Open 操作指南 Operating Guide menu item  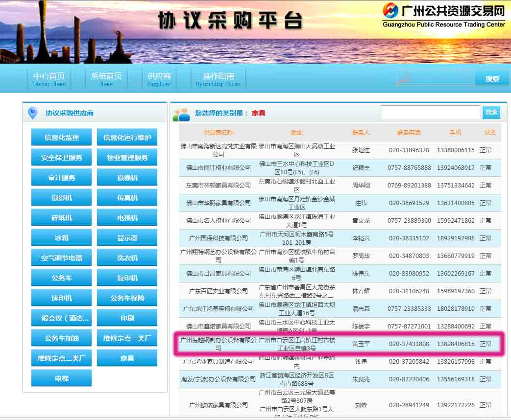[x=219, y=79]
